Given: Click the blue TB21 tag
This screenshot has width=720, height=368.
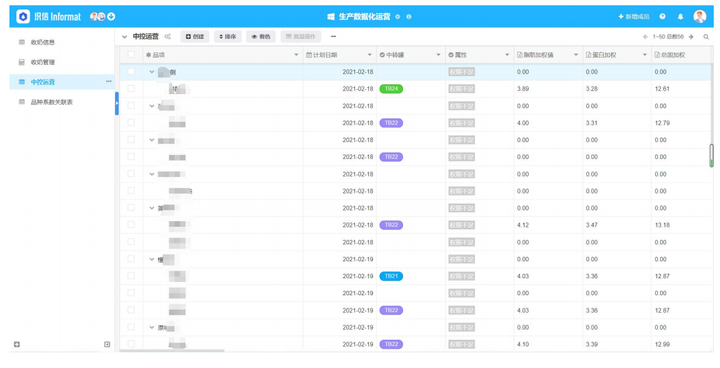Looking at the screenshot, I should click(x=391, y=276).
